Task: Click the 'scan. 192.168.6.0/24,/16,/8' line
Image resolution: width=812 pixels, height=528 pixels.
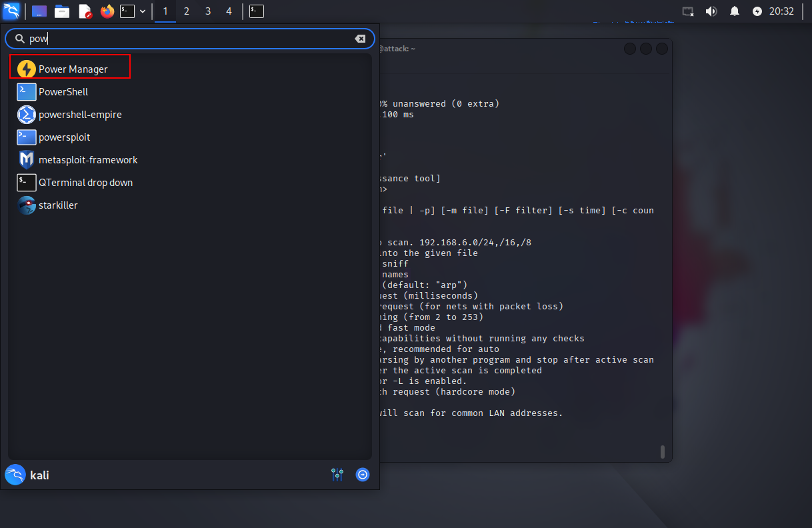Action: tap(456, 243)
